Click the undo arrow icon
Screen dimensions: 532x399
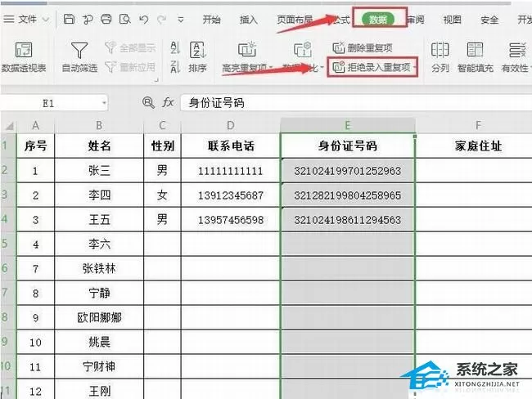tap(143, 20)
